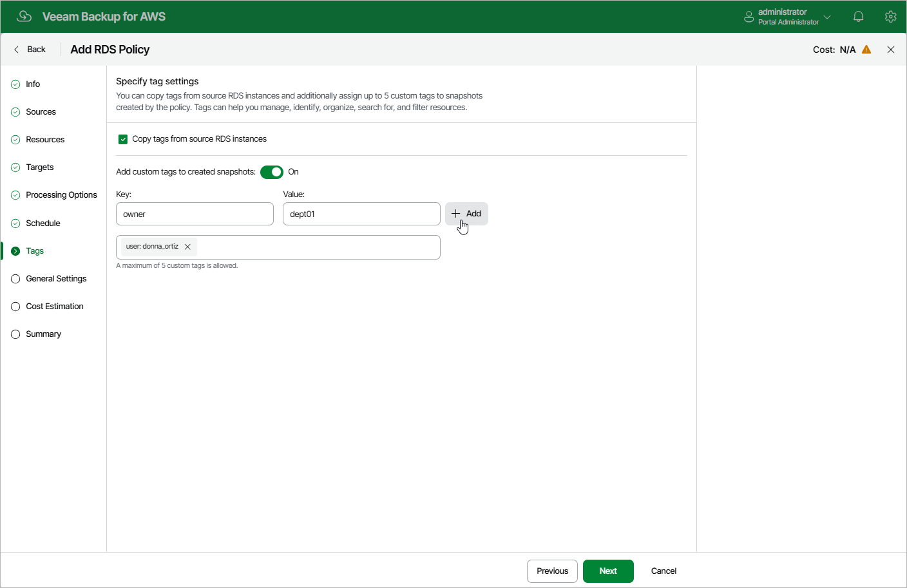This screenshot has width=907, height=588.
Task: Click the Key input field
Action: point(195,214)
